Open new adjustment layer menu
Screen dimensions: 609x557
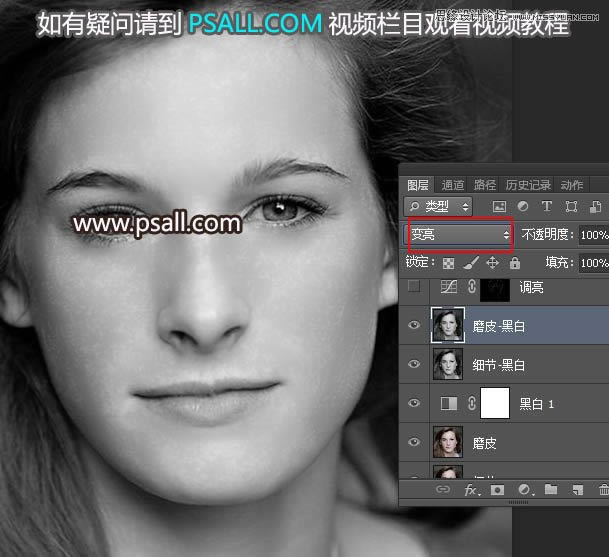(523, 490)
